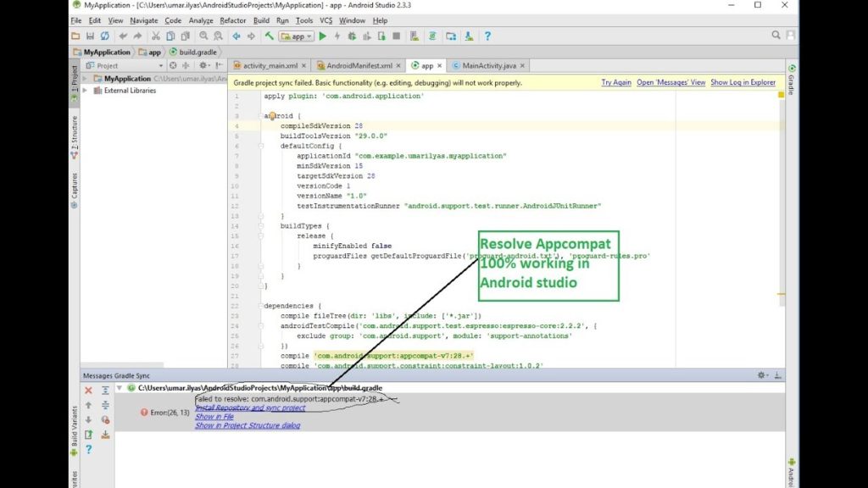Click the Collapse All messages icon

pyautogui.click(x=105, y=405)
